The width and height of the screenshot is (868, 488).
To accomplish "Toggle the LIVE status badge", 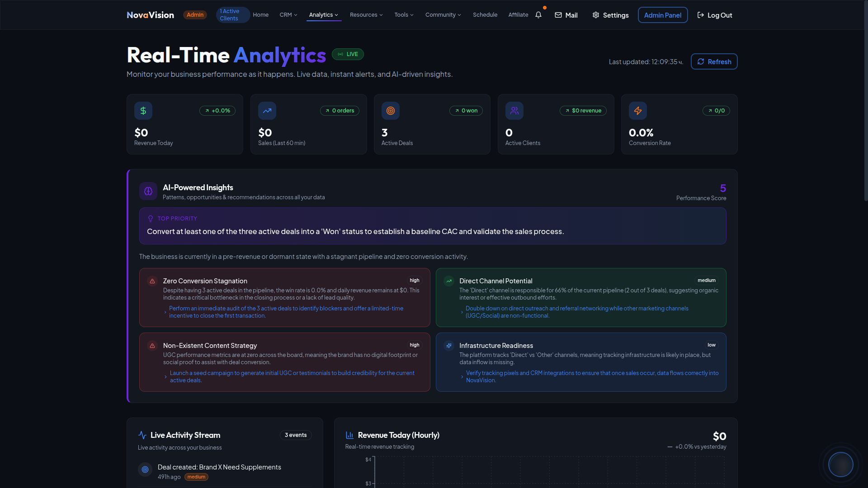I will pos(348,54).
